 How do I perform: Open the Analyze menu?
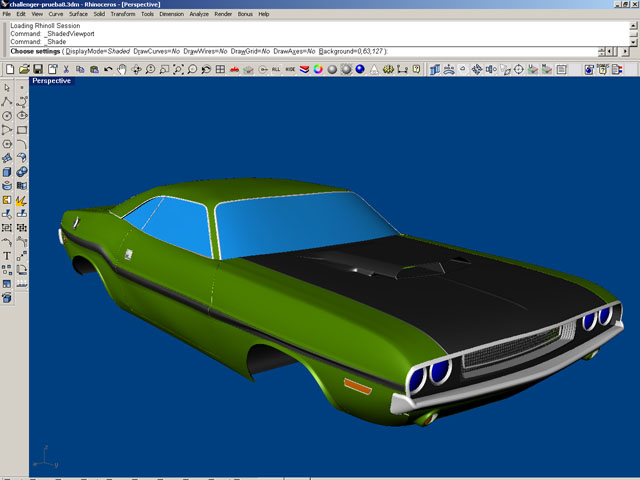pyautogui.click(x=199, y=14)
